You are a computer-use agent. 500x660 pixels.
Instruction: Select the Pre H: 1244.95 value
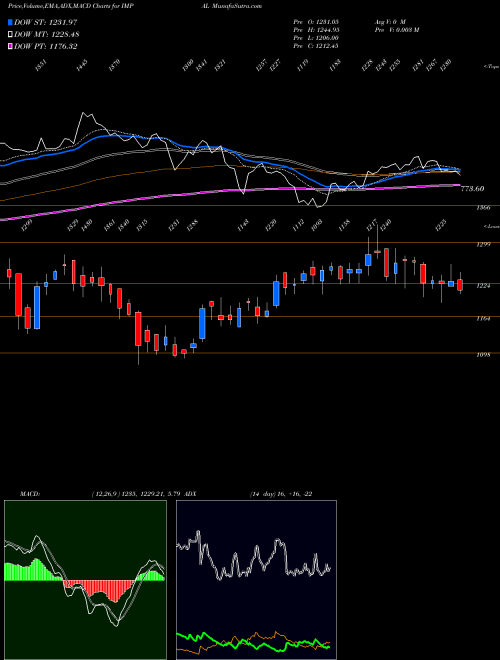click(316, 30)
